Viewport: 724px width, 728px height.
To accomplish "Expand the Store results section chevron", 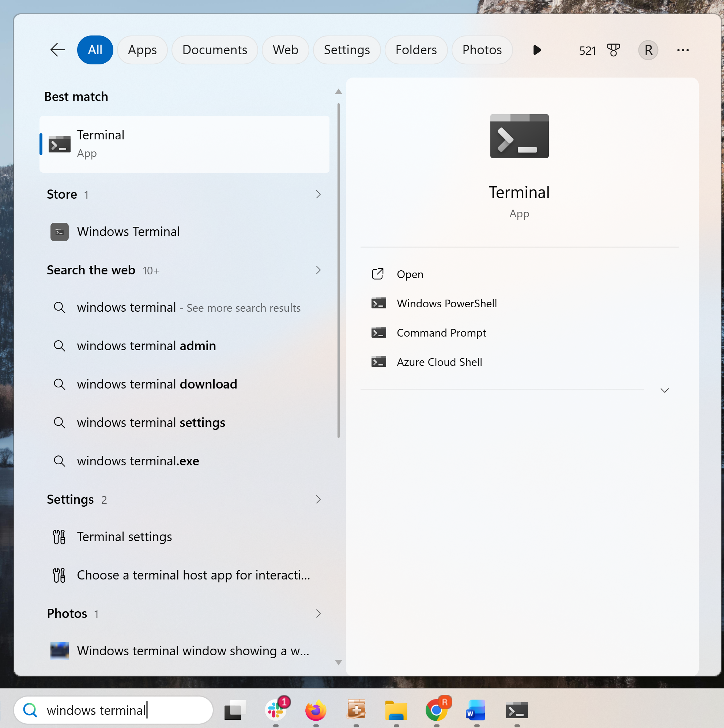I will coord(318,194).
